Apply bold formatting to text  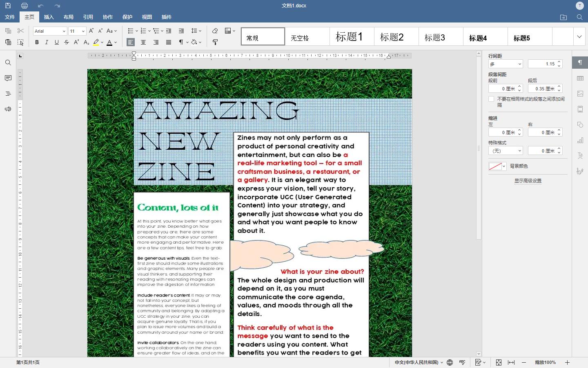pyautogui.click(x=37, y=42)
